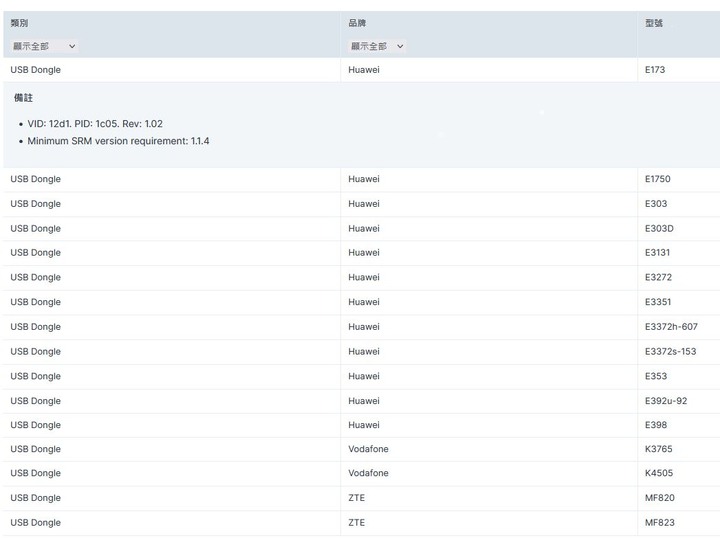Click the 品牌 column header

(x=357, y=23)
